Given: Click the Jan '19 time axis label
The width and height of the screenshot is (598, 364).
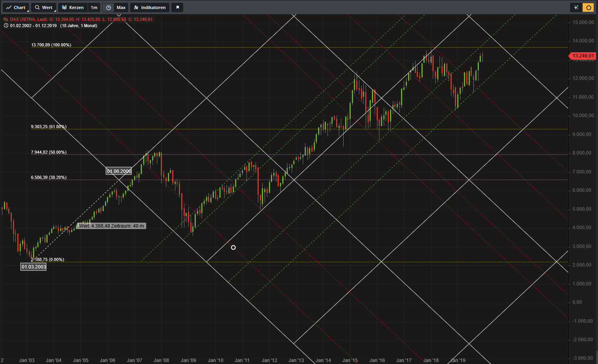Looking at the screenshot, I should 458,360.
